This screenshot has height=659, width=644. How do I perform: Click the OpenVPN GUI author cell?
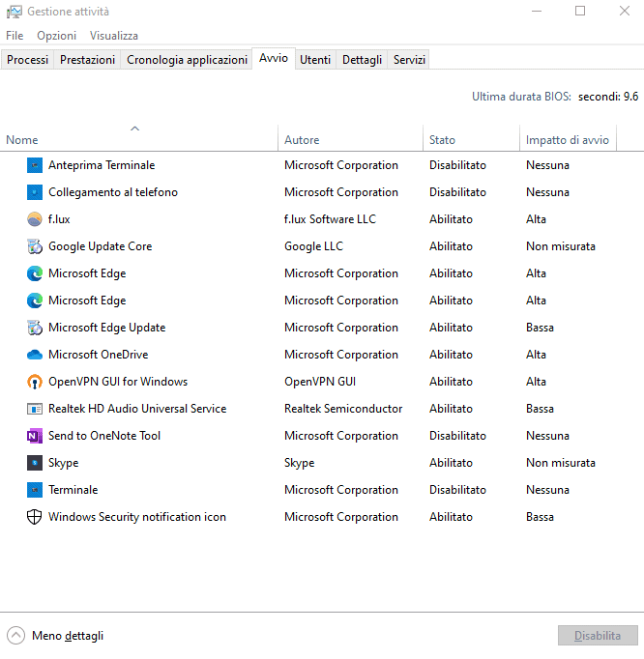[x=320, y=382]
